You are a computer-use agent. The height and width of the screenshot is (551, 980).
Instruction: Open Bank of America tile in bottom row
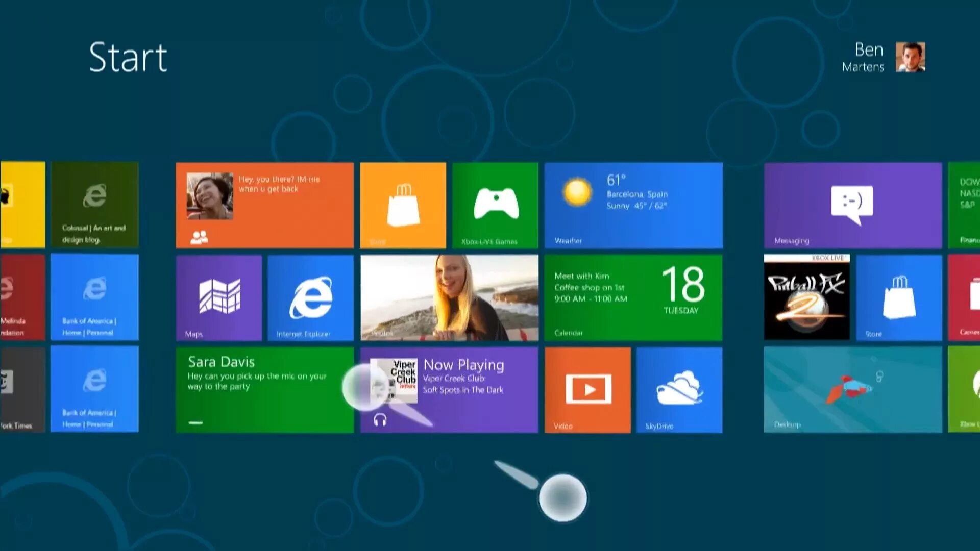click(94, 389)
